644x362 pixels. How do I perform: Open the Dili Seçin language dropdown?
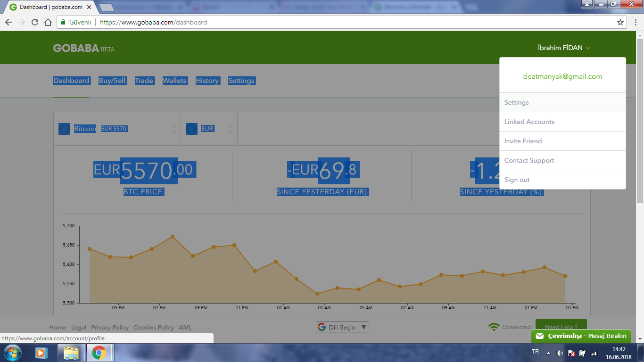tap(342, 327)
